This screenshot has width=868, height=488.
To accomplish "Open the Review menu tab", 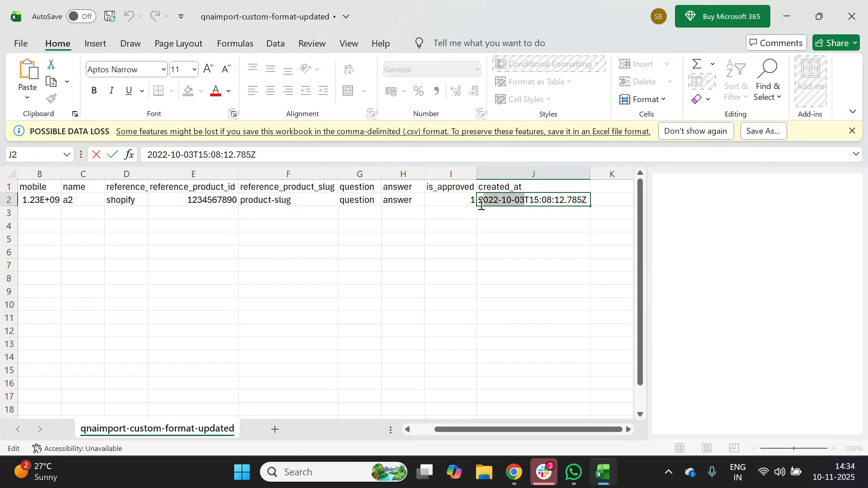I will (311, 43).
